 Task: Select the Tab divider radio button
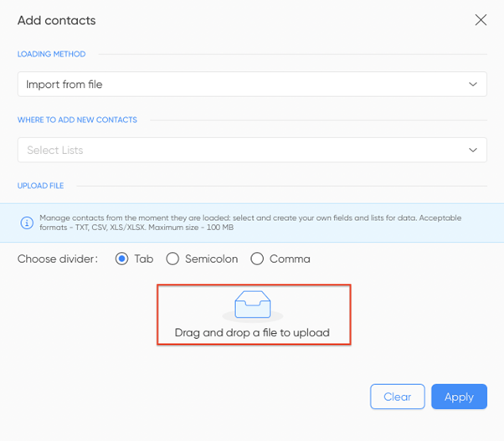click(x=122, y=259)
